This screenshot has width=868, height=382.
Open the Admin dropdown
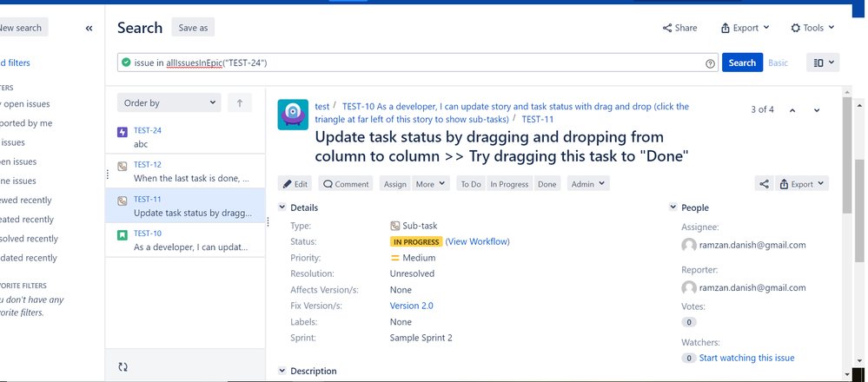588,184
